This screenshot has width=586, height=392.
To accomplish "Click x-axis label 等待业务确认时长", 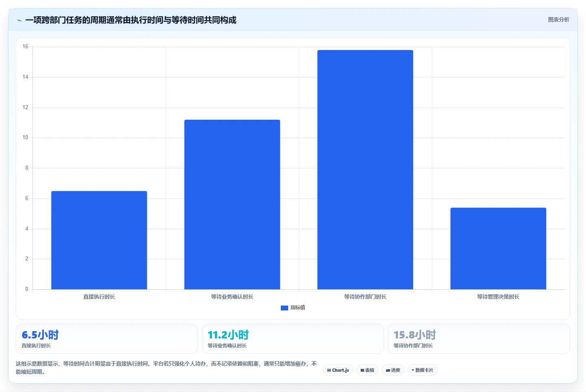I will pyautogui.click(x=232, y=297).
